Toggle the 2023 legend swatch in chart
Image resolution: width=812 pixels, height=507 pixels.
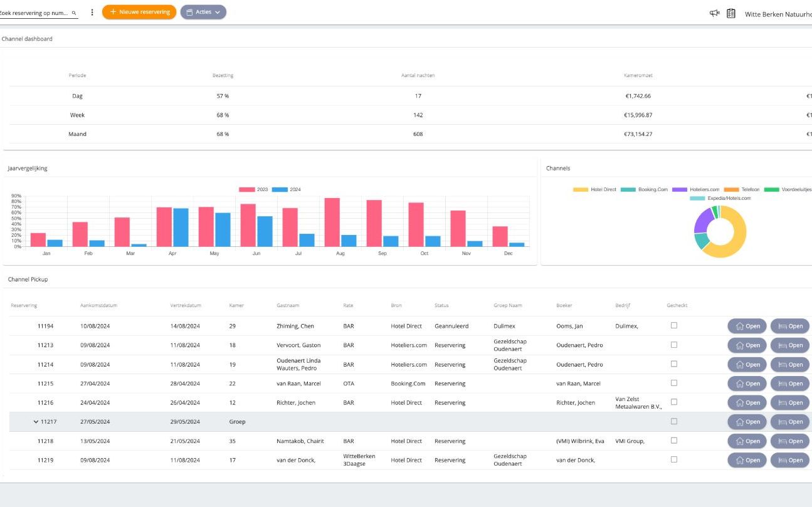coord(246,189)
